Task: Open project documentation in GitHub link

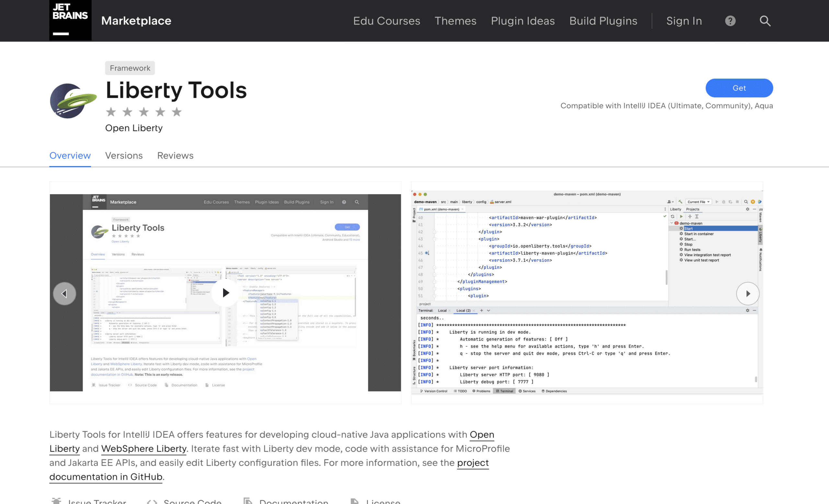Action: [269, 470]
